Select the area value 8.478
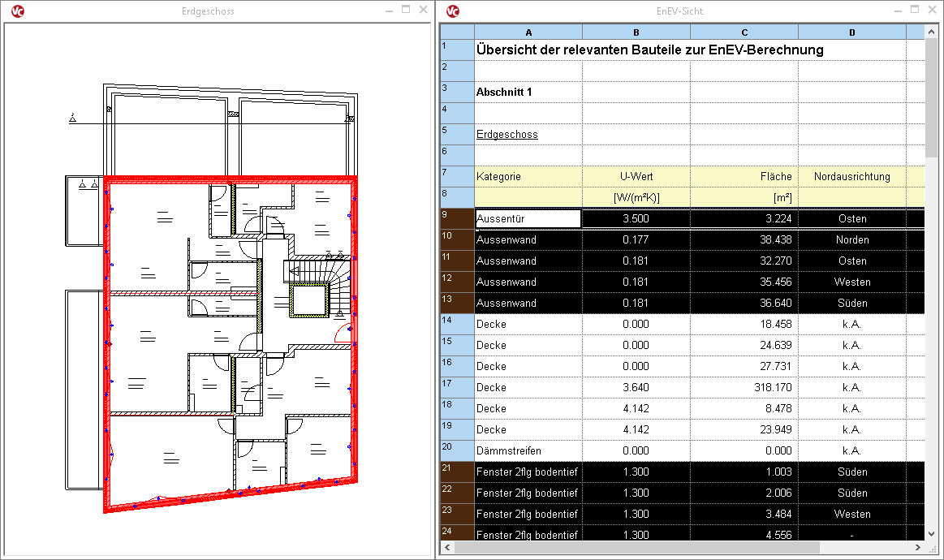The image size is (944, 560). [x=744, y=408]
